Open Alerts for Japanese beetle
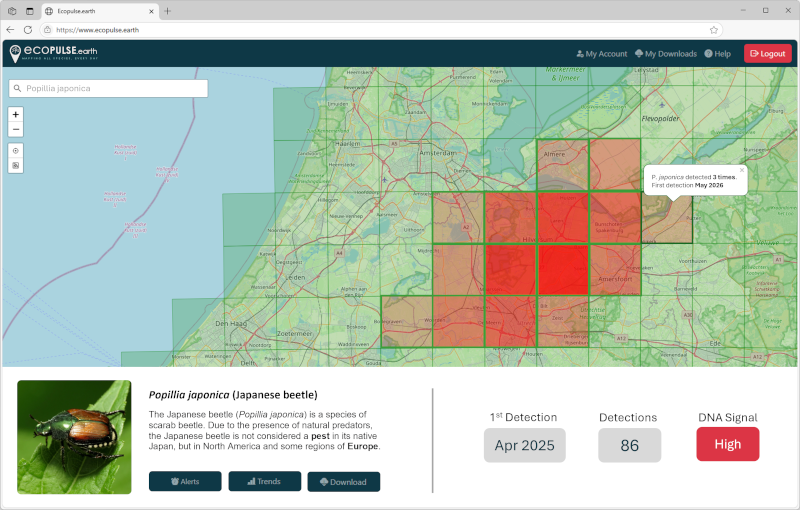Screen dimensions: 800x510 pos(185,481)
